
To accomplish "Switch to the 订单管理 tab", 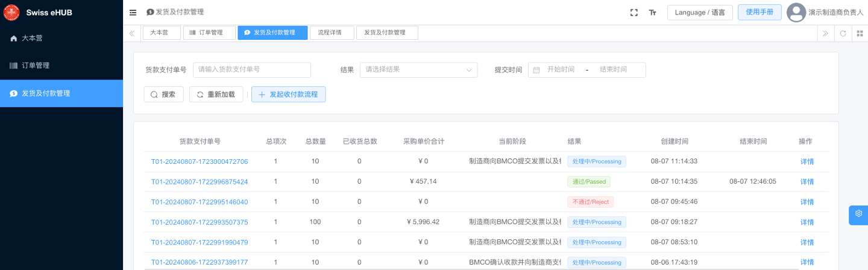I will click(209, 33).
